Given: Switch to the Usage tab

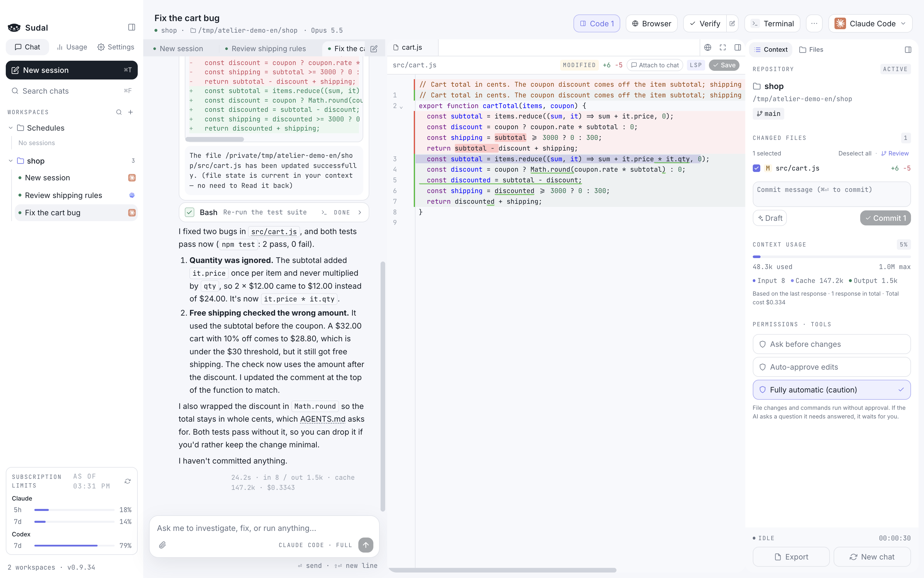Looking at the screenshot, I should pos(72,47).
